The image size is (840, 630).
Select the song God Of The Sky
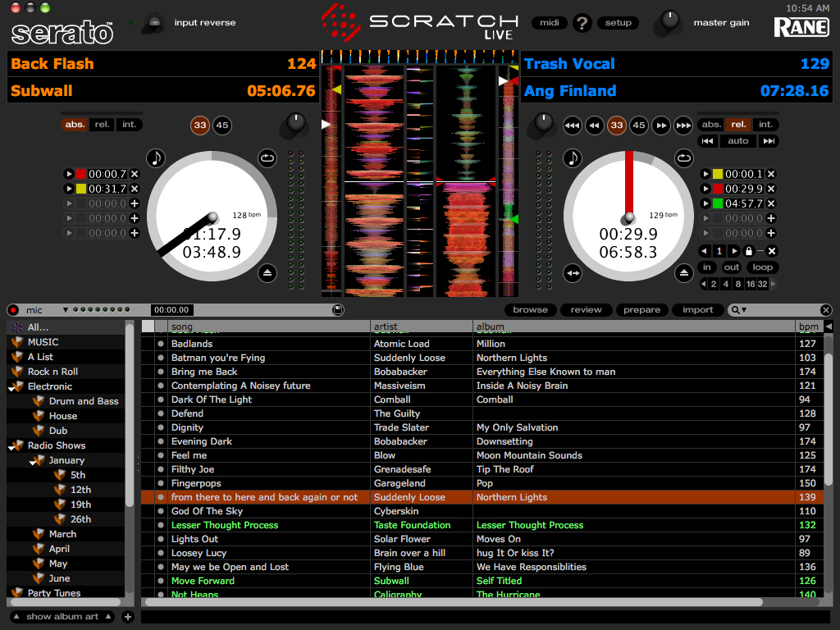pos(207,511)
